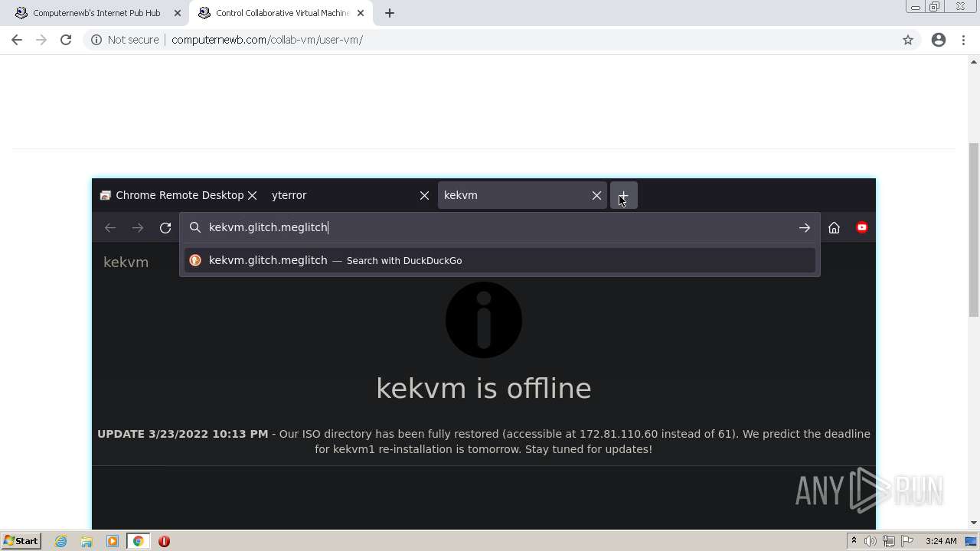
Task: Open Windows Explorer folder from the taskbar
Action: 87,541
